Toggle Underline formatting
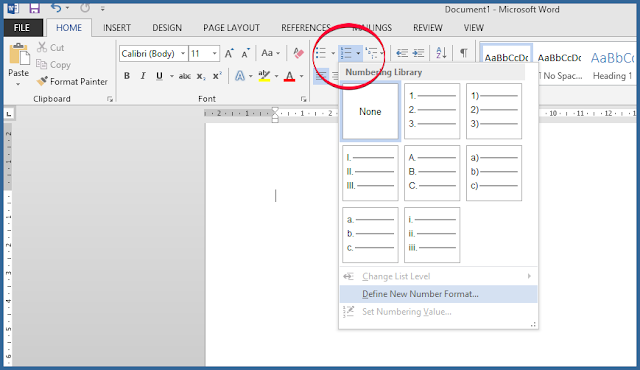640x370 pixels. (160, 76)
